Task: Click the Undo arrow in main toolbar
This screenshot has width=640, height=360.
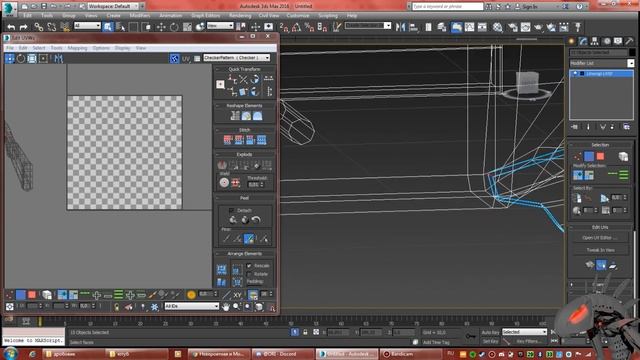Action: coord(11,27)
